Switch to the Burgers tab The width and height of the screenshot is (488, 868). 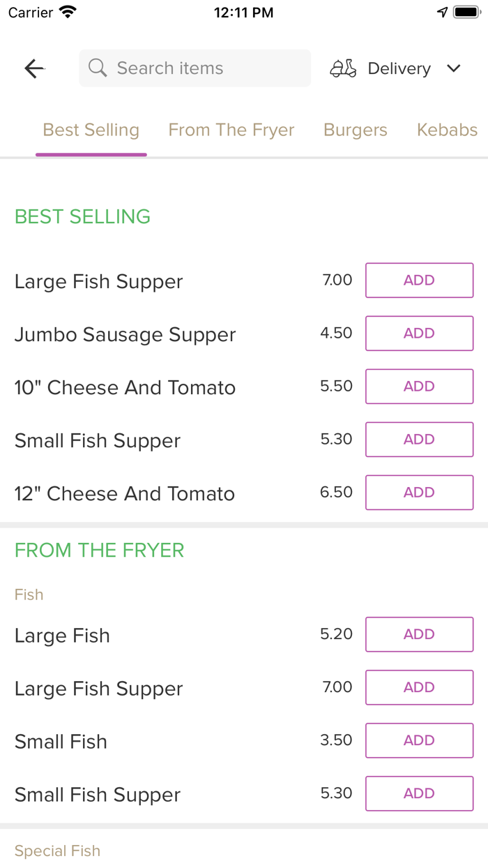pos(355,130)
